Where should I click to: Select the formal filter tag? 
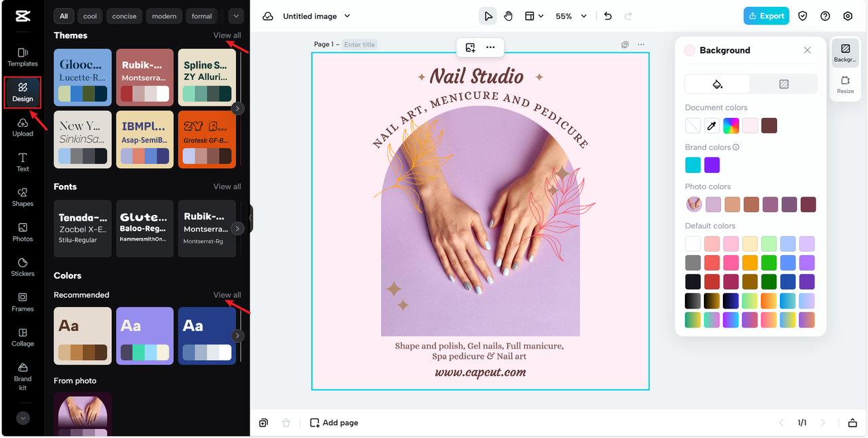click(x=201, y=16)
